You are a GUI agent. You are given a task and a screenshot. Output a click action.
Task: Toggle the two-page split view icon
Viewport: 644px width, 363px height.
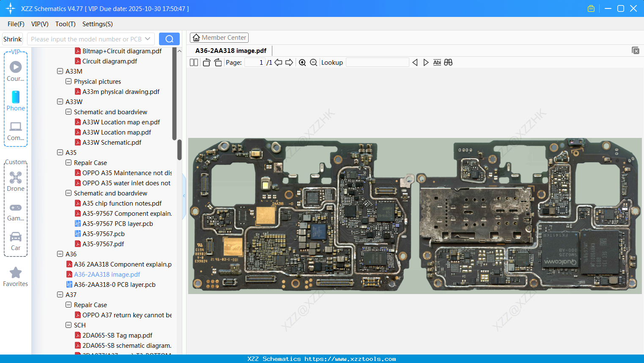[x=194, y=63]
